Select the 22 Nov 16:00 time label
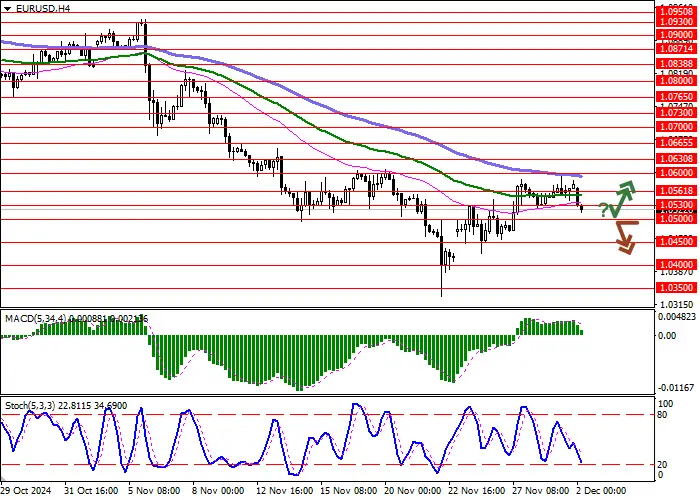 pos(477,491)
